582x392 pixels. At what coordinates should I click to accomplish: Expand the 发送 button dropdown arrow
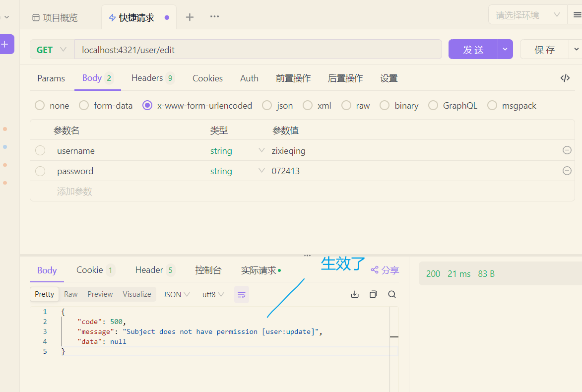point(505,49)
